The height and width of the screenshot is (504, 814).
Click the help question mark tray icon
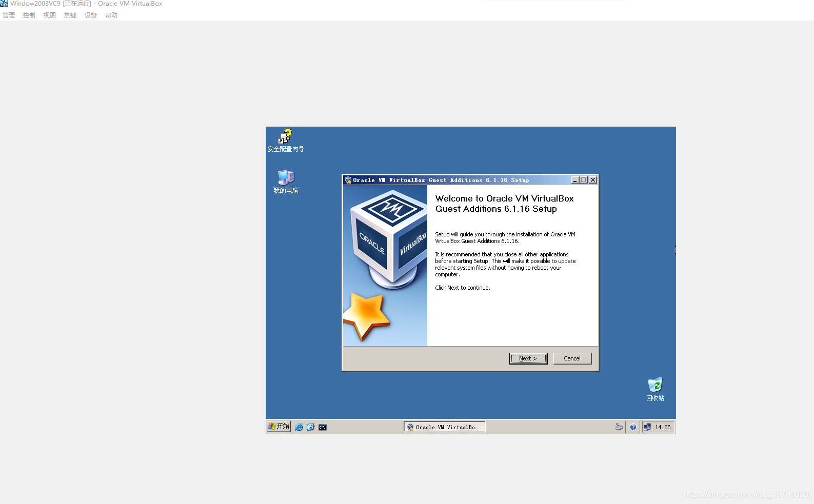pyautogui.click(x=633, y=427)
